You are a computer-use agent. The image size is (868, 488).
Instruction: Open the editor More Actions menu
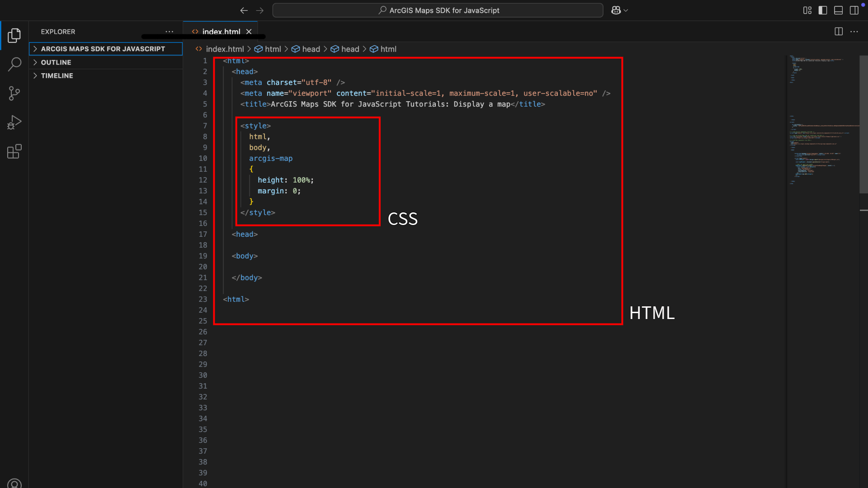point(855,31)
